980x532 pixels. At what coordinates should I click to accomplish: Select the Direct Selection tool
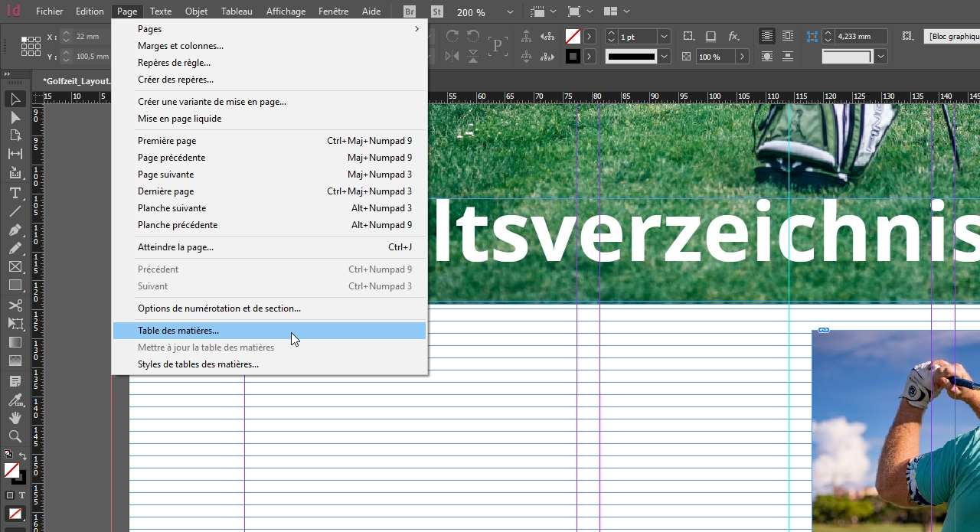[15, 117]
